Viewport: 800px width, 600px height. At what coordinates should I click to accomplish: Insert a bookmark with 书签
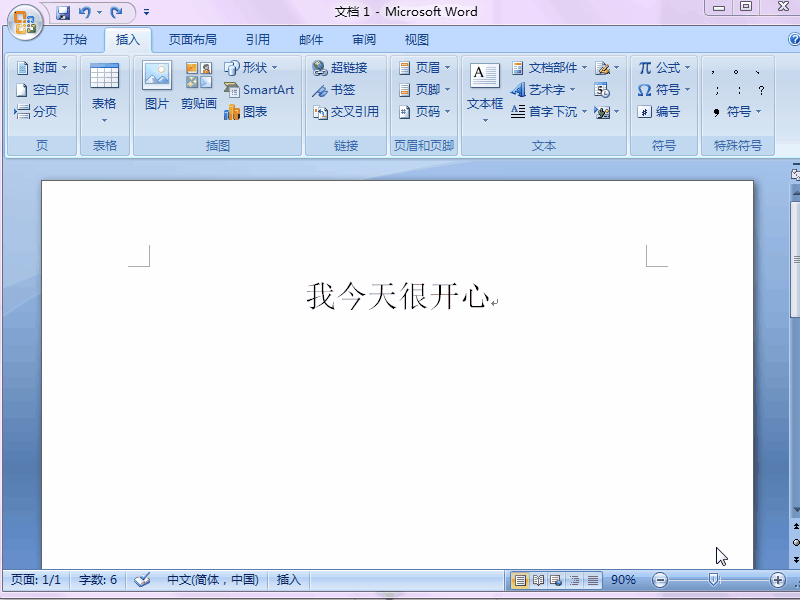pyautogui.click(x=336, y=89)
